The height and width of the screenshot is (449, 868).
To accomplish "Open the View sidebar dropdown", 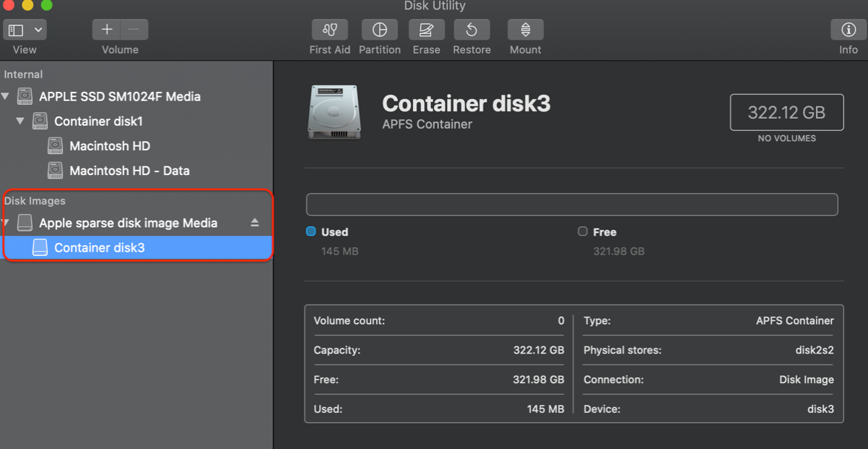I will pyautogui.click(x=25, y=30).
